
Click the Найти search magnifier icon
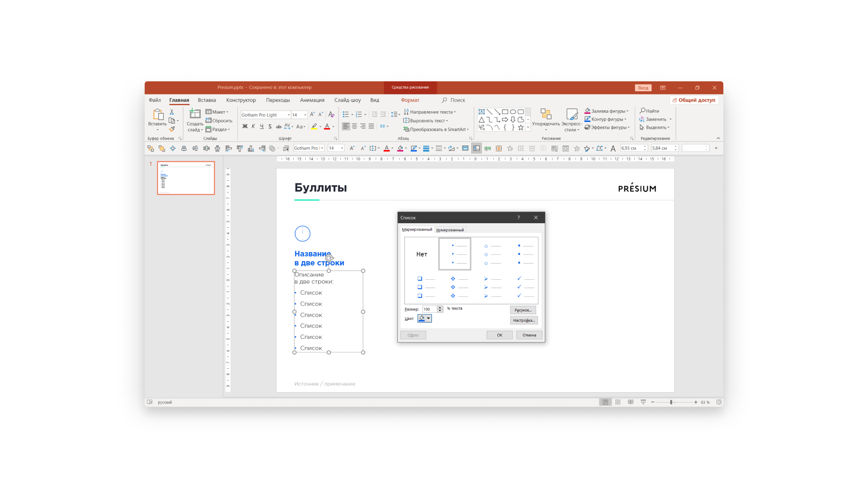click(x=642, y=111)
